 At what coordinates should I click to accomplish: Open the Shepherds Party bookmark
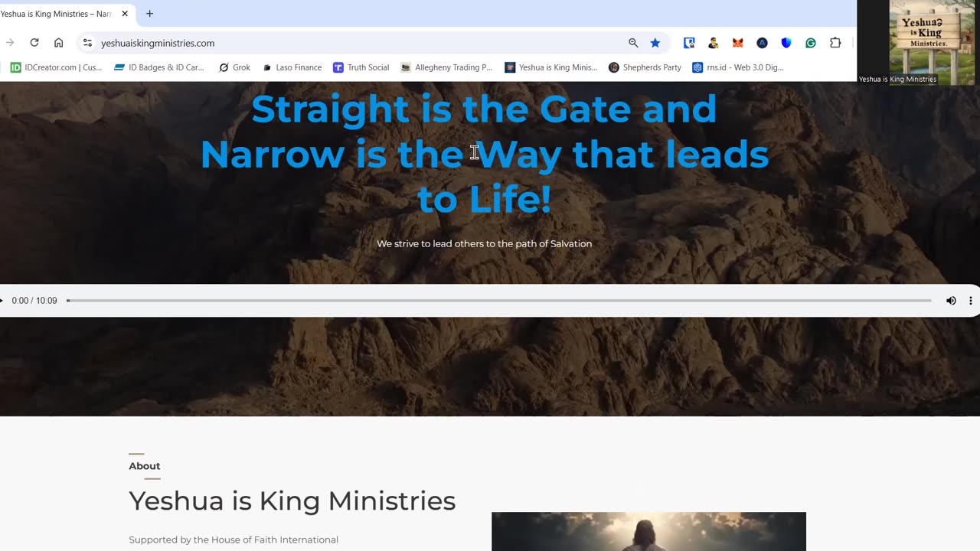[645, 67]
